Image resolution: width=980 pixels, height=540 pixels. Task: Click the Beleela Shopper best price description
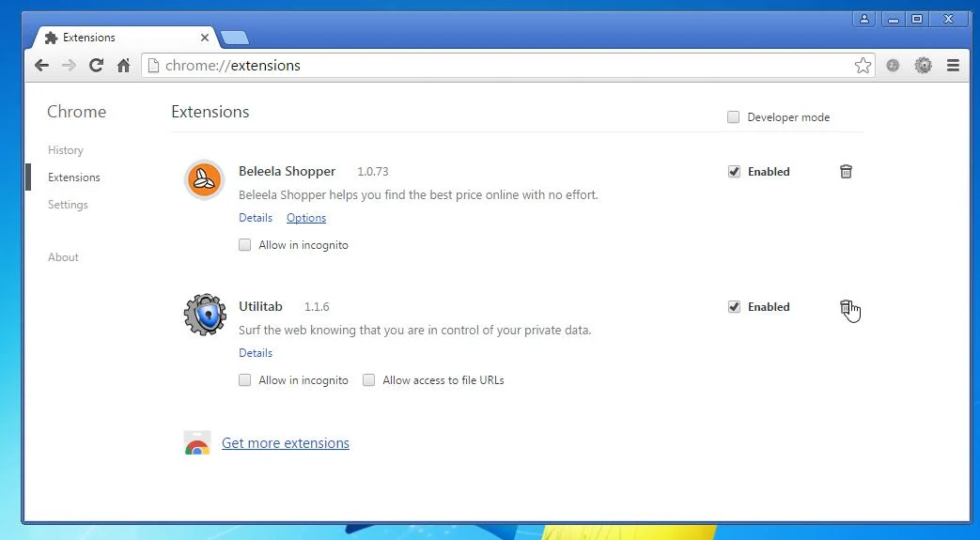click(419, 195)
